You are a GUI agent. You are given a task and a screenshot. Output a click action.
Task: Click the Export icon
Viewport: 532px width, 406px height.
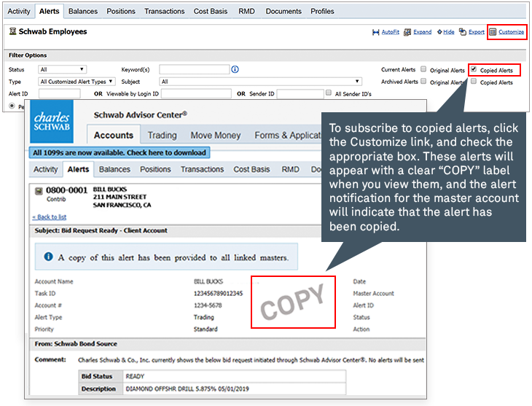click(463, 32)
